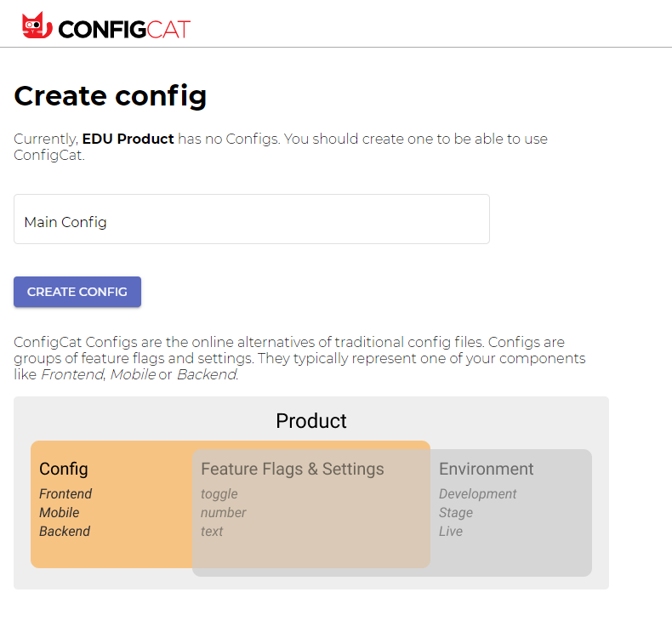Click the CONFIGCAT wordmark in header
The height and width of the screenshot is (632, 672).
124,30
